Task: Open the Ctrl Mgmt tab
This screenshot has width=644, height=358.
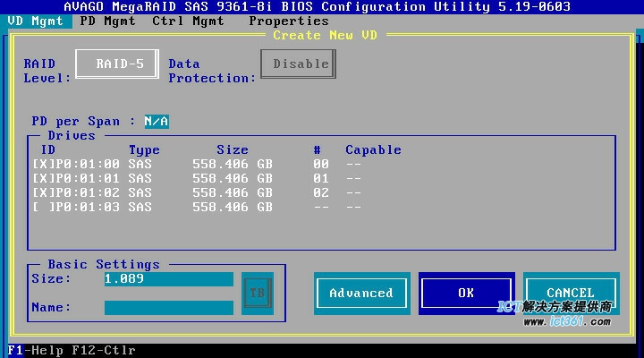Action: pos(188,21)
